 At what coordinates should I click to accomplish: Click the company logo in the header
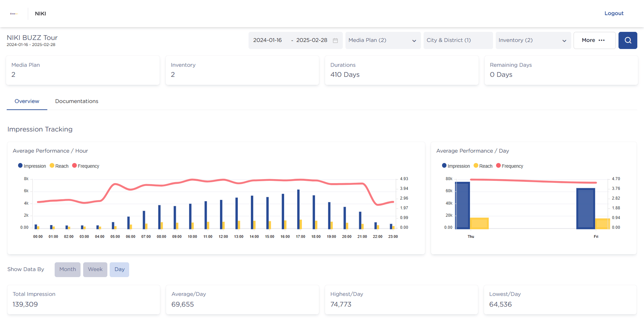pyautogui.click(x=14, y=14)
